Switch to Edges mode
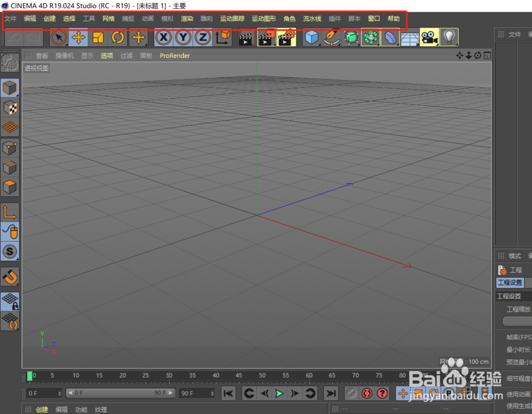Viewport: 532px width, 414px height. click(x=10, y=168)
